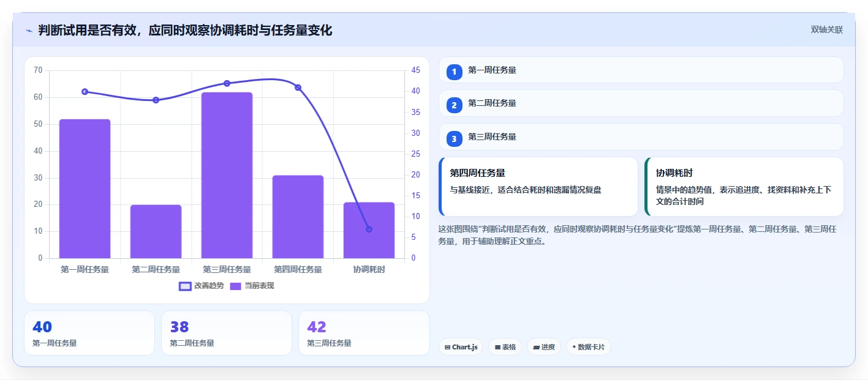Click the x-axis label 第三周任务量
The width and height of the screenshot is (868, 380).
(x=227, y=269)
